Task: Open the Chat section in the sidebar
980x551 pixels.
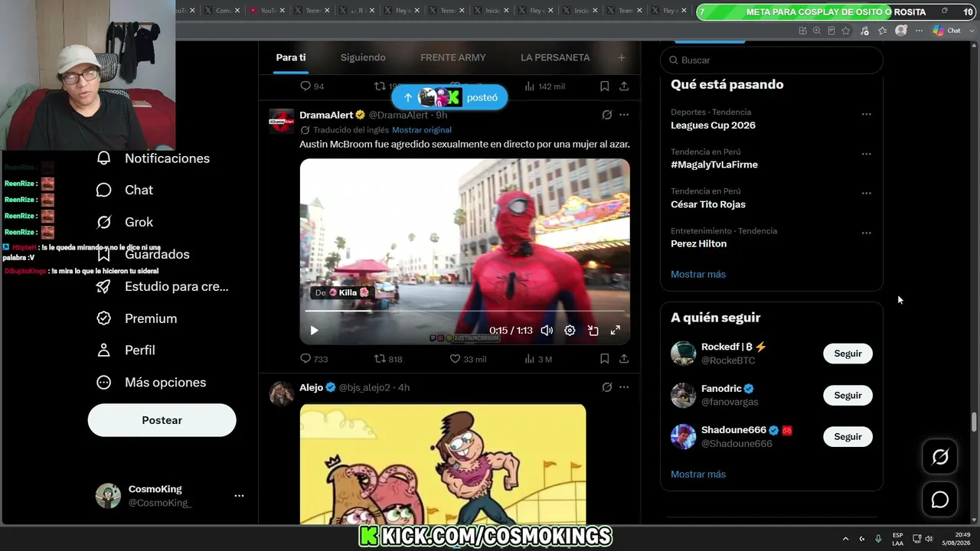Action: pos(104,190)
